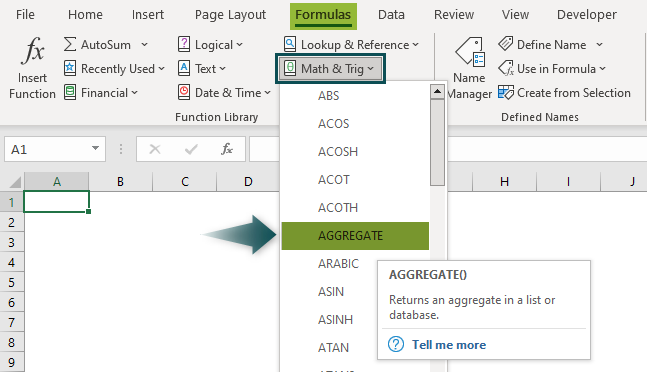Open Recently Used functions list
The image size is (647, 372).
pyautogui.click(x=114, y=68)
